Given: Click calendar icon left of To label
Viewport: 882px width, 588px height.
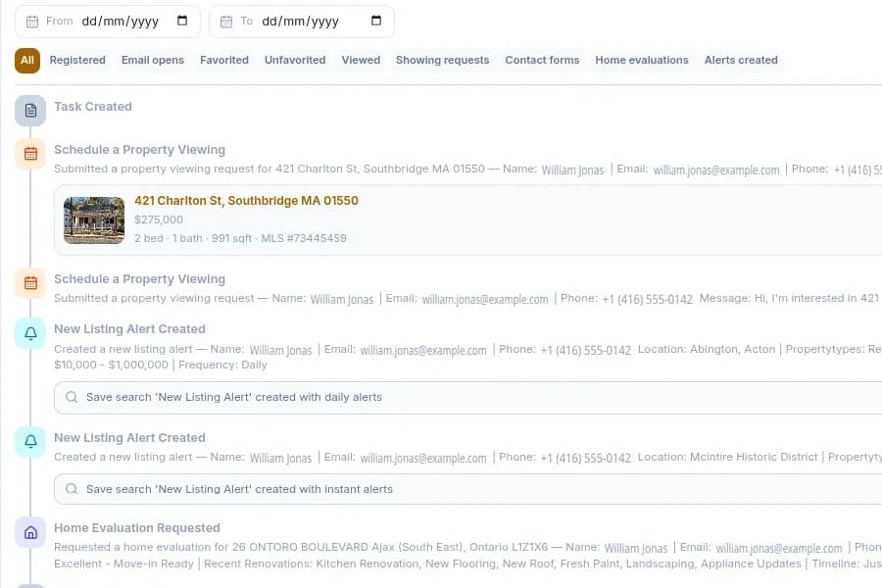Looking at the screenshot, I should (226, 22).
